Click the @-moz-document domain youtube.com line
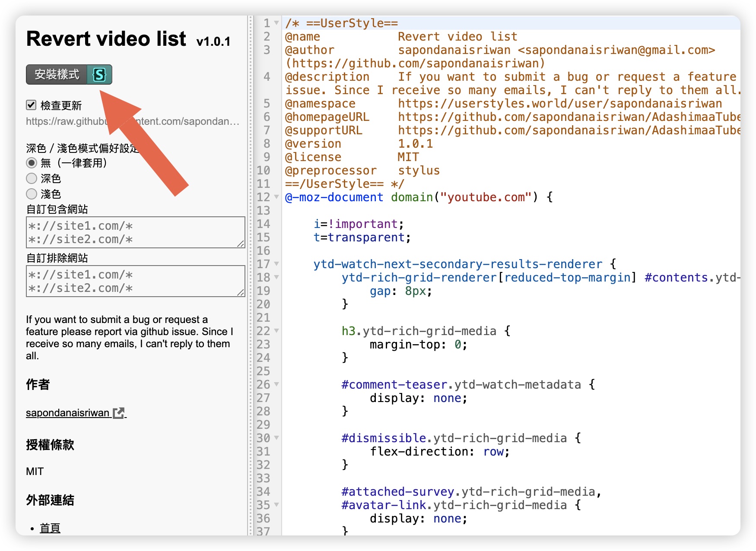The height and width of the screenshot is (551, 756). pyautogui.click(x=418, y=197)
